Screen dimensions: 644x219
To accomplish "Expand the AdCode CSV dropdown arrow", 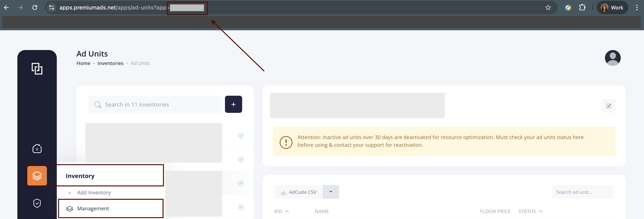I will click(330, 192).
